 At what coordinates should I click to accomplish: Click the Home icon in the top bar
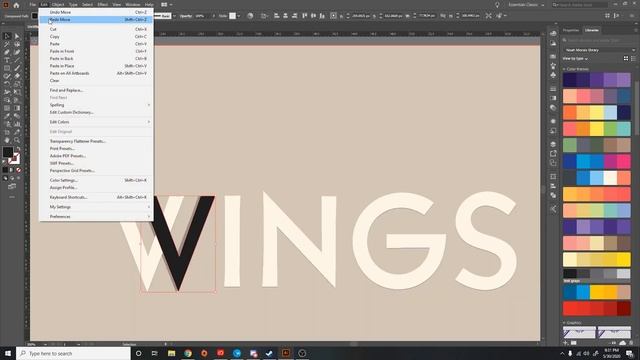click(x=16, y=5)
